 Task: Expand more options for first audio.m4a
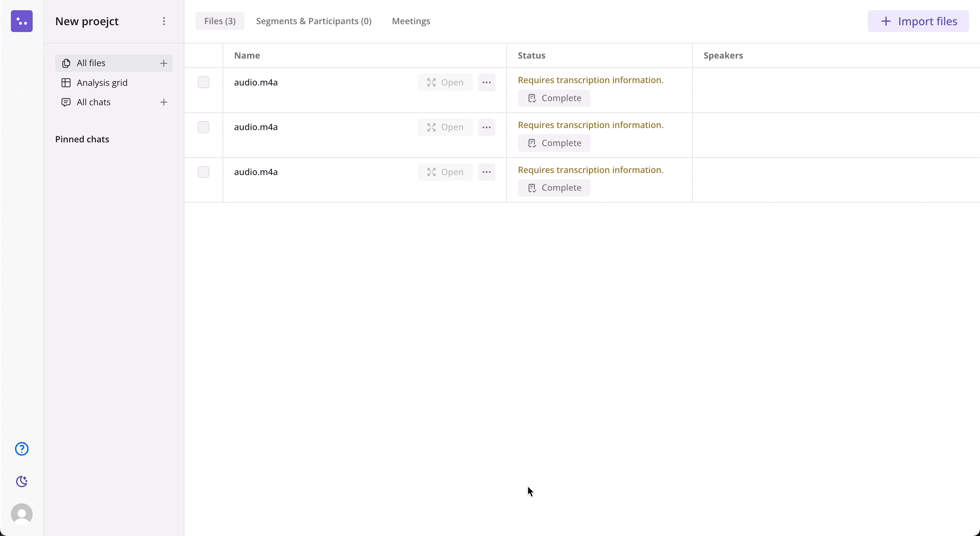[x=487, y=83]
